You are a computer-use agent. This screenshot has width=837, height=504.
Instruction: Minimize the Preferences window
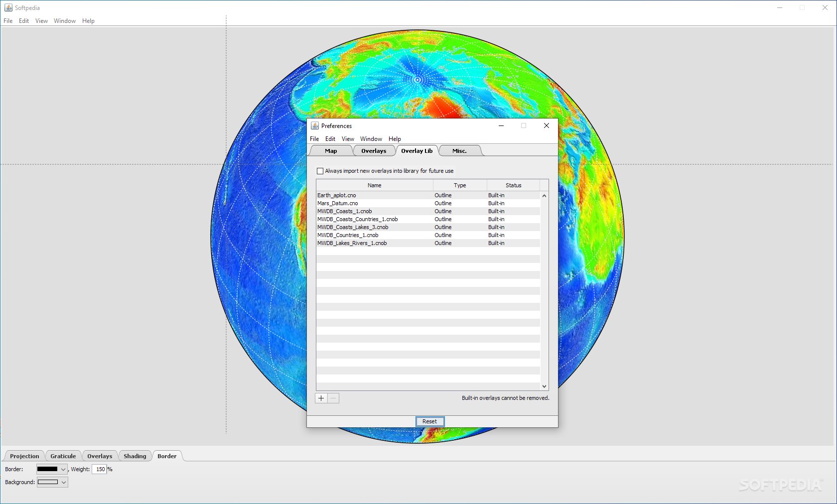click(501, 126)
